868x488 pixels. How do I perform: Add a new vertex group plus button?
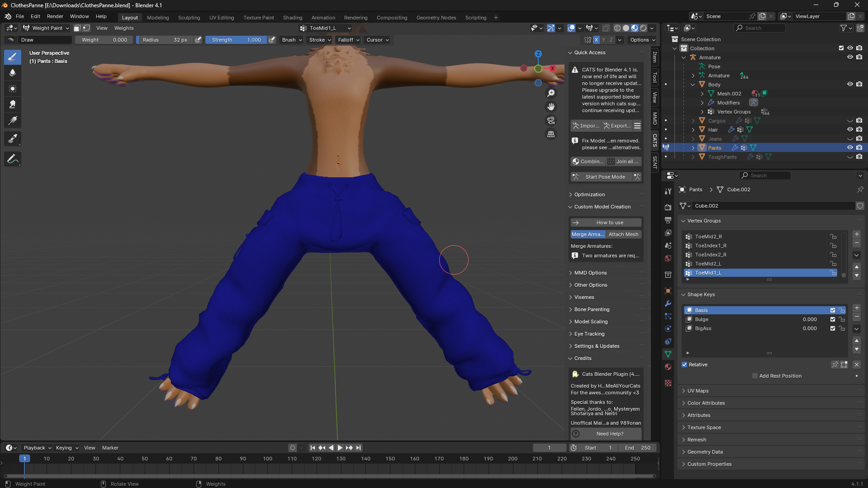tap(857, 234)
